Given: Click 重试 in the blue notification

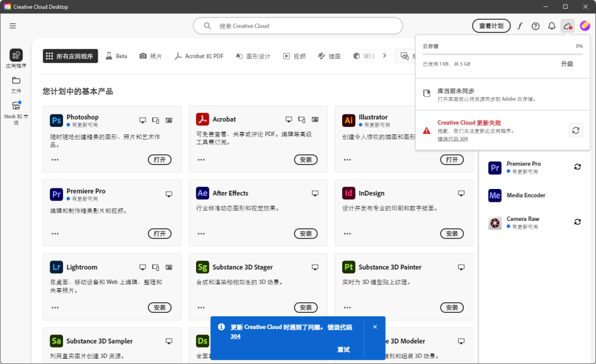Looking at the screenshot, I should pos(343,349).
